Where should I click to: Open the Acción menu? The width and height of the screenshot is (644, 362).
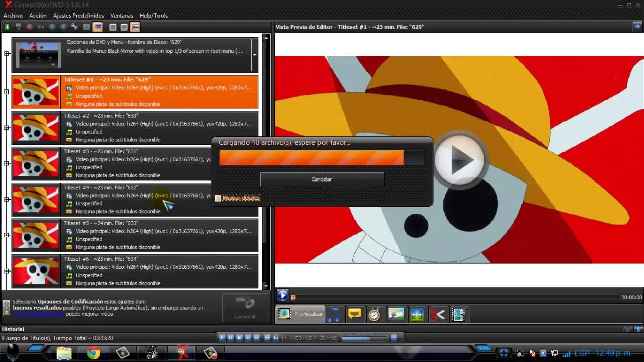[x=38, y=16]
